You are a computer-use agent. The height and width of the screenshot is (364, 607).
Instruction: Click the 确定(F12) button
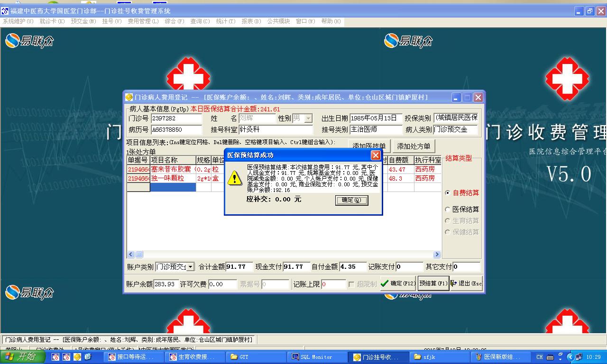(398, 283)
